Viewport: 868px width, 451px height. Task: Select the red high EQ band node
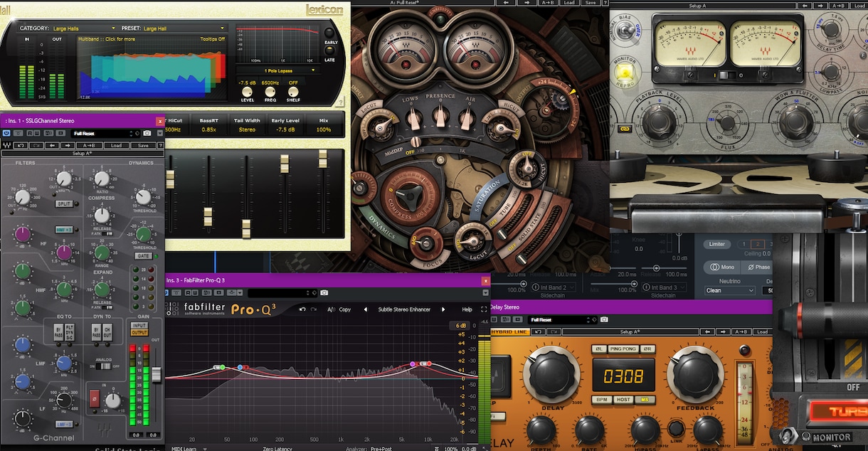click(429, 364)
